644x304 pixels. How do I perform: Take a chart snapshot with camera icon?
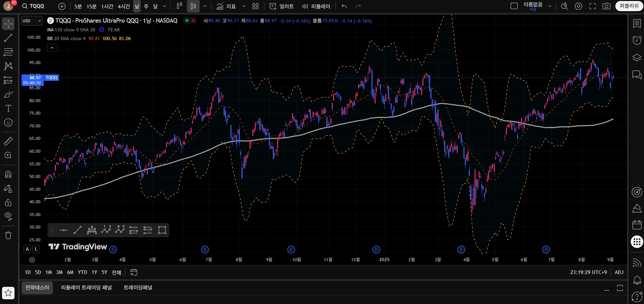606,6
